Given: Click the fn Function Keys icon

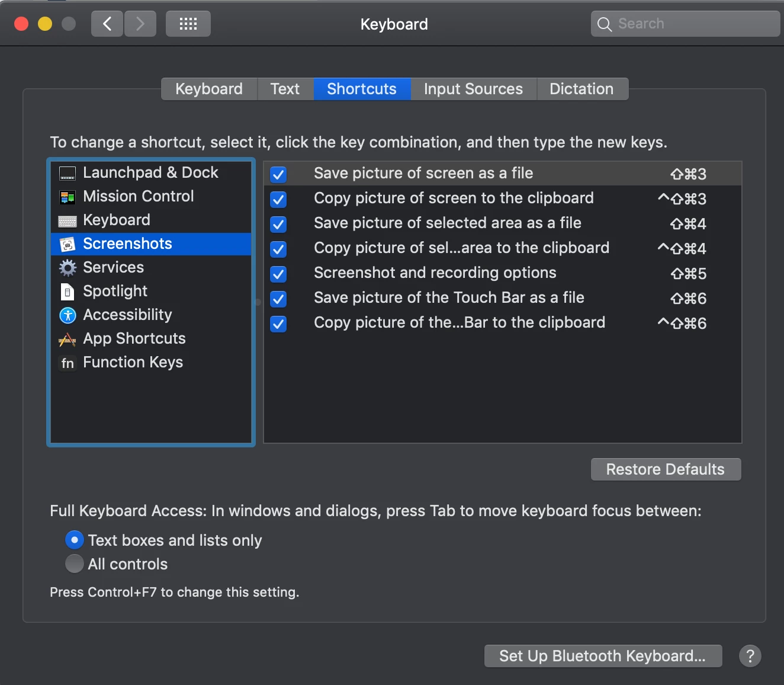Looking at the screenshot, I should (x=68, y=363).
